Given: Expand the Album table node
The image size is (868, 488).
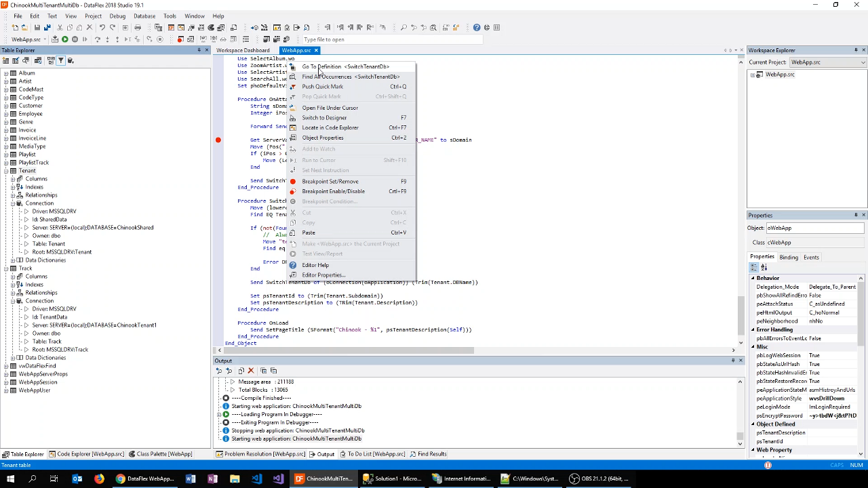Looking at the screenshot, I should pos(5,73).
